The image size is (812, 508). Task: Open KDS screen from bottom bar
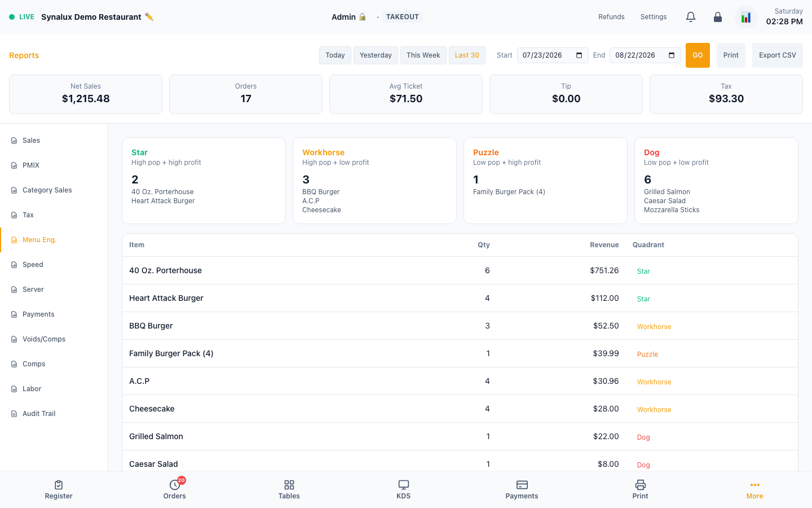[404, 489]
